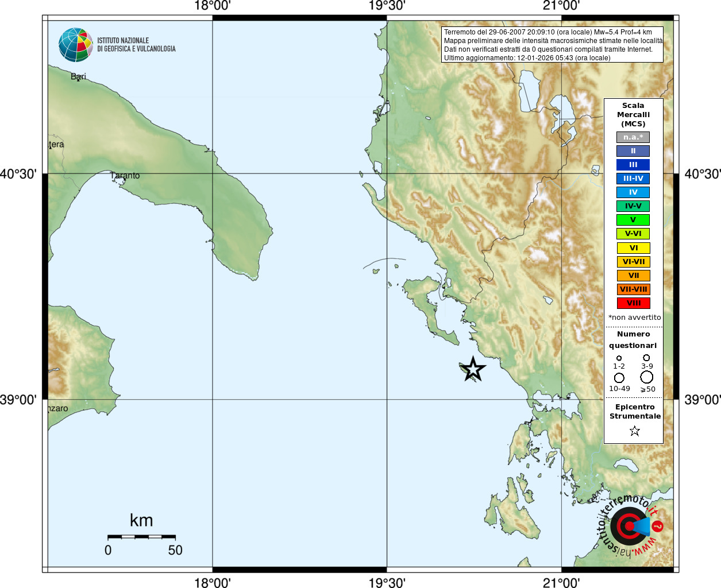Click the 10-49 questionnaires circle
The height and width of the screenshot is (588, 721).
619,378
